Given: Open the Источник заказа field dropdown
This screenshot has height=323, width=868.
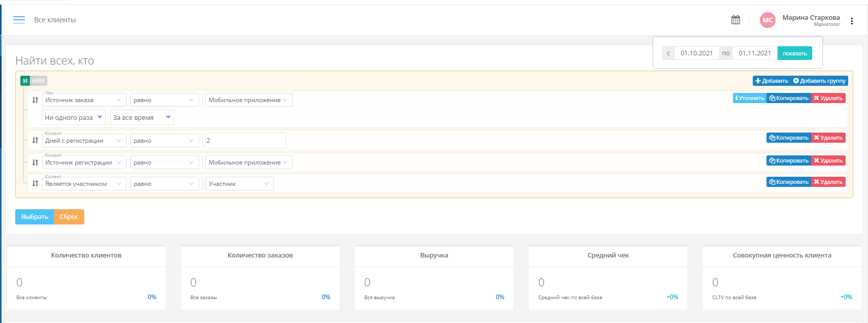Looking at the screenshot, I should [84, 100].
